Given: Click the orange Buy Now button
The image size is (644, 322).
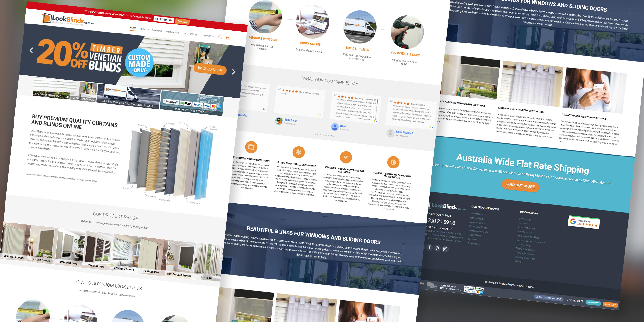Looking at the screenshot, I should pyautogui.click(x=183, y=22).
